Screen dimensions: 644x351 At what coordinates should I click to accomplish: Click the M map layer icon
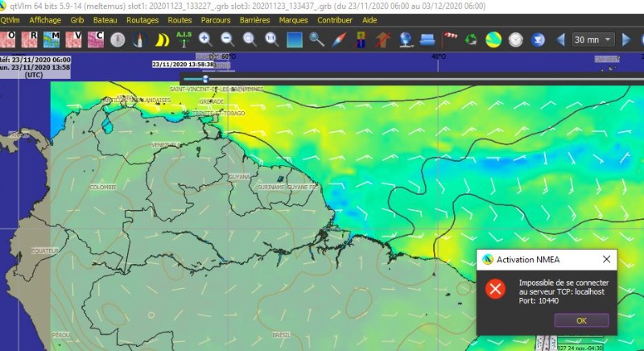52,39
